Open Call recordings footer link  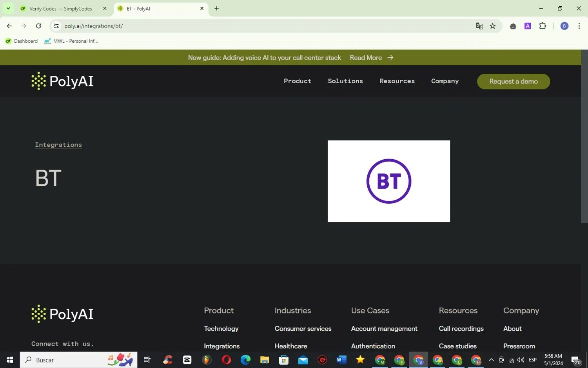click(x=461, y=329)
